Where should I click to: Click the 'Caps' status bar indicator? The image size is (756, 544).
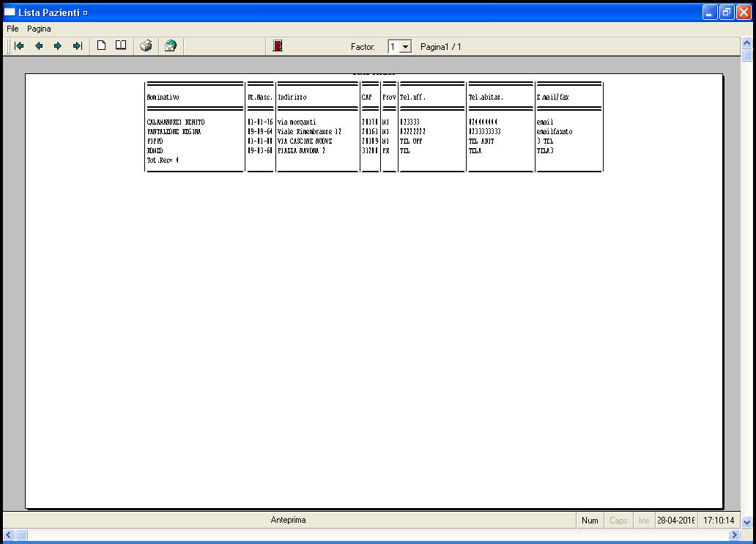tap(618, 521)
